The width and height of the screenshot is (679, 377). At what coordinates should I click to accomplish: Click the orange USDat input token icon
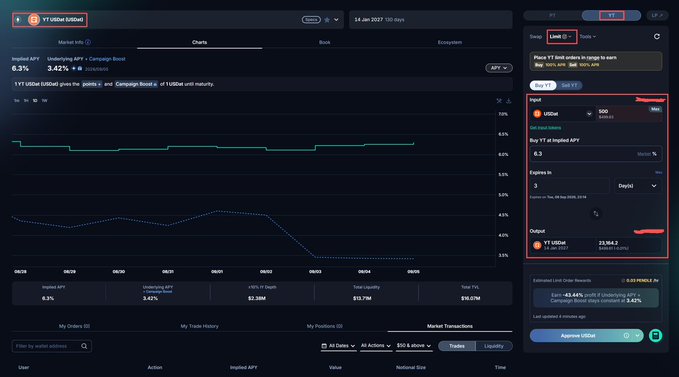tap(537, 113)
